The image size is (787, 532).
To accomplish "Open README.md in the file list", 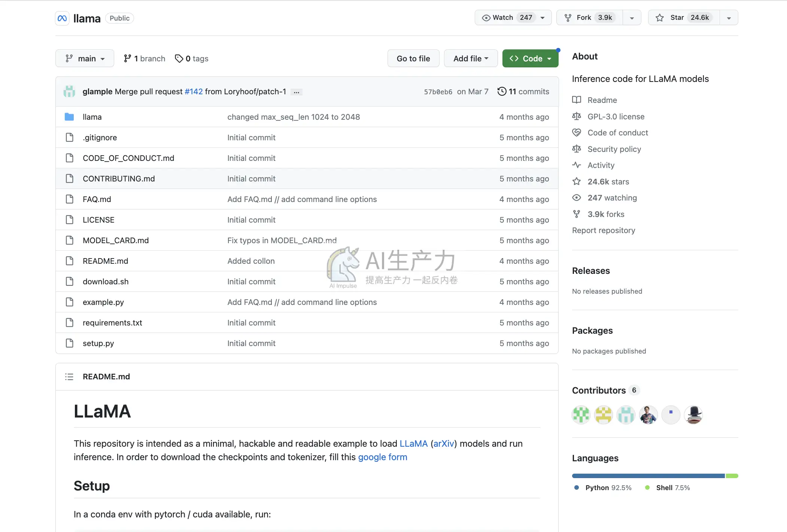I will [105, 261].
